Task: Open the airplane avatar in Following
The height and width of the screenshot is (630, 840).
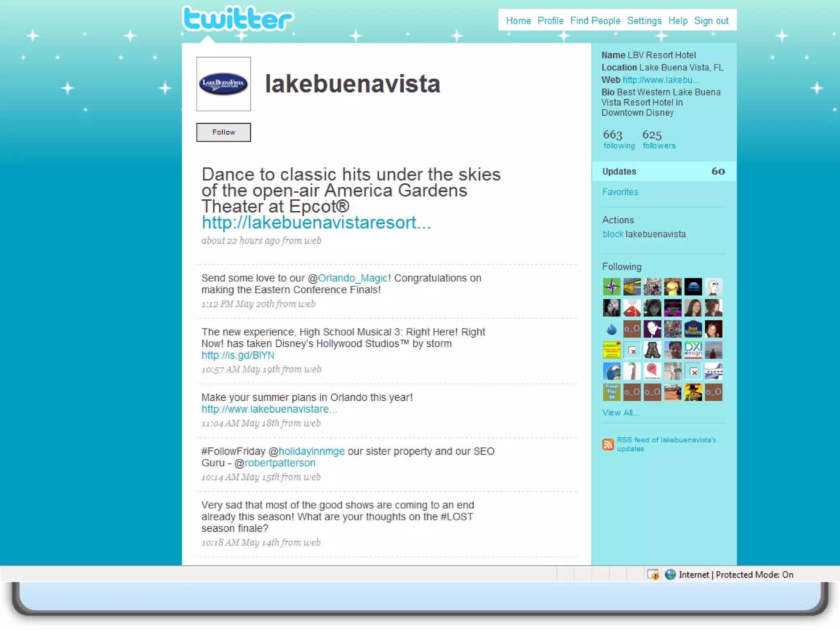Action: click(x=713, y=371)
